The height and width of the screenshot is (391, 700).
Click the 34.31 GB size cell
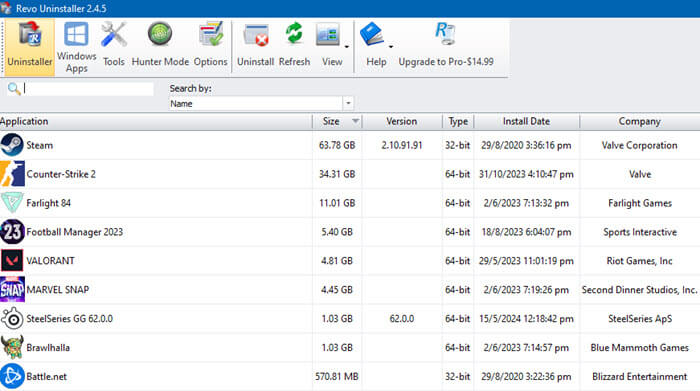click(x=337, y=174)
